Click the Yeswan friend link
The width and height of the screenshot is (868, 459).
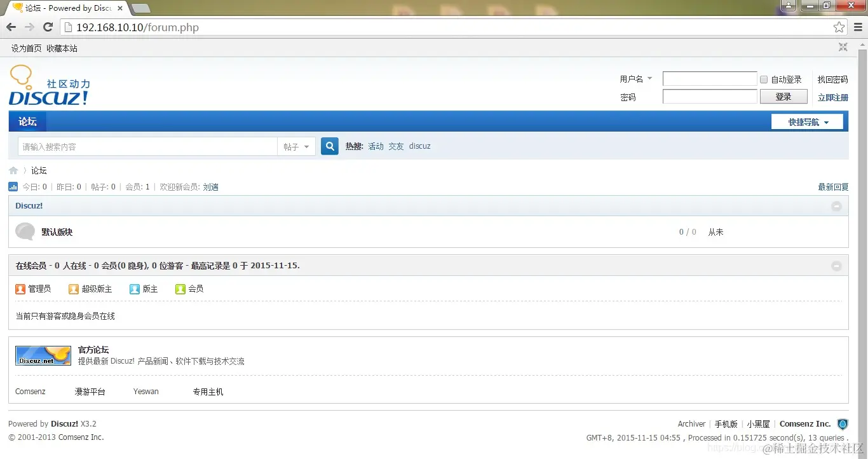coord(146,392)
